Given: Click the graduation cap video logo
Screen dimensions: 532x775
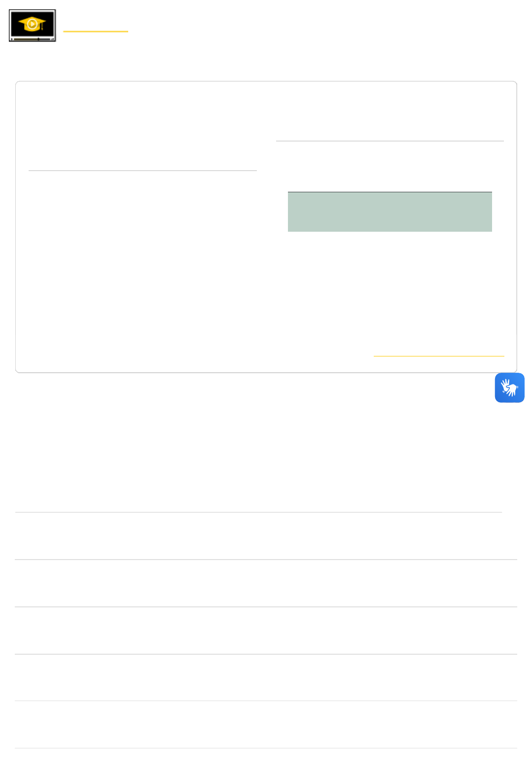Looking at the screenshot, I should 32,25.
